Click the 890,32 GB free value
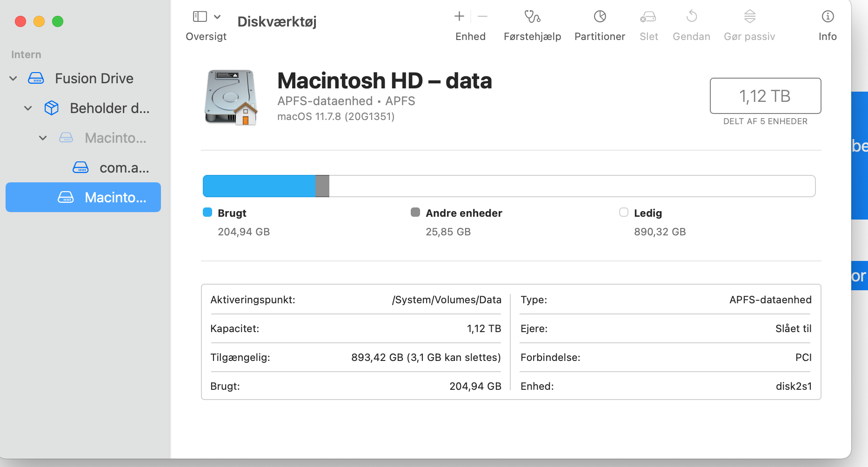 pyautogui.click(x=660, y=232)
